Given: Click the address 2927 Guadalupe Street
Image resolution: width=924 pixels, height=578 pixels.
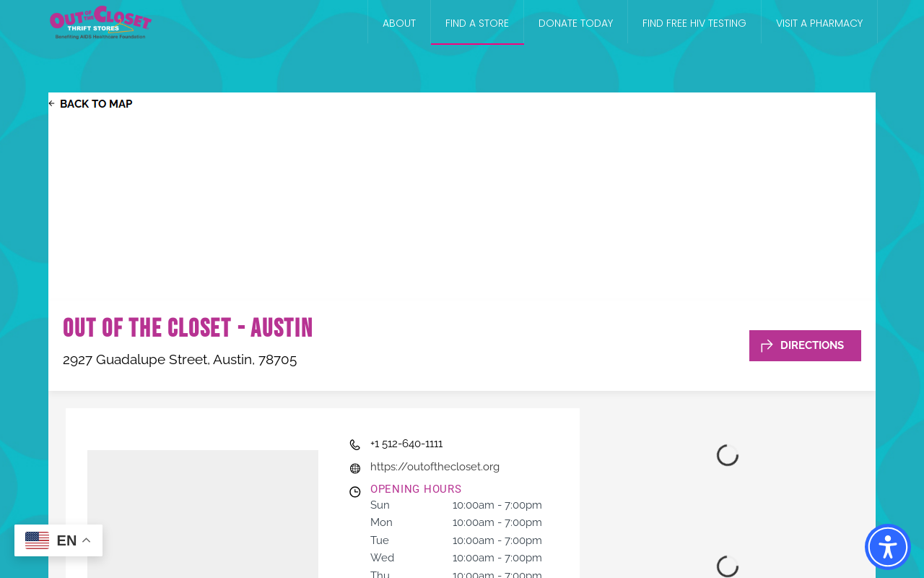Looking at the screenshot, I should coord(180,359).
